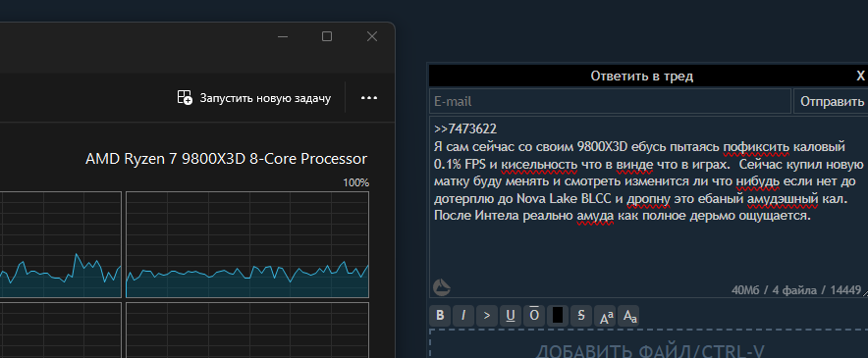The width and height of the screenshot is (868, 358).
Task: Insert spoiler using the black box button
Action: [x=558, y=316]
